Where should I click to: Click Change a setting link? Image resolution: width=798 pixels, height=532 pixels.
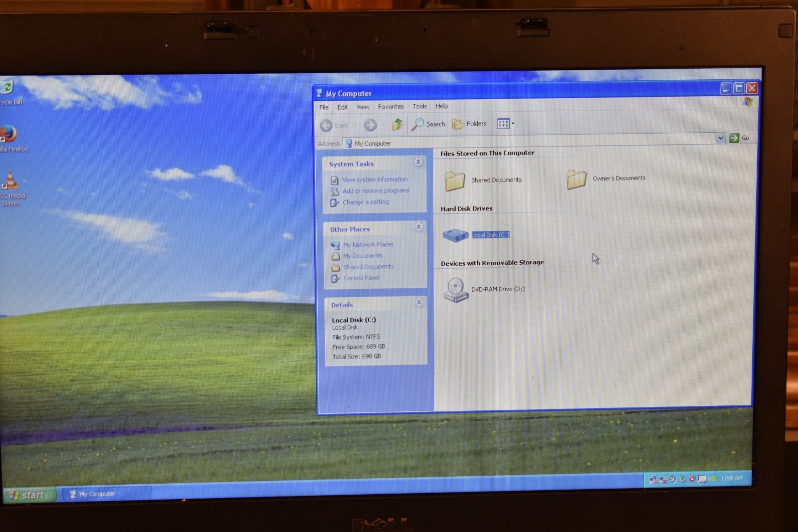pos(366,202)
